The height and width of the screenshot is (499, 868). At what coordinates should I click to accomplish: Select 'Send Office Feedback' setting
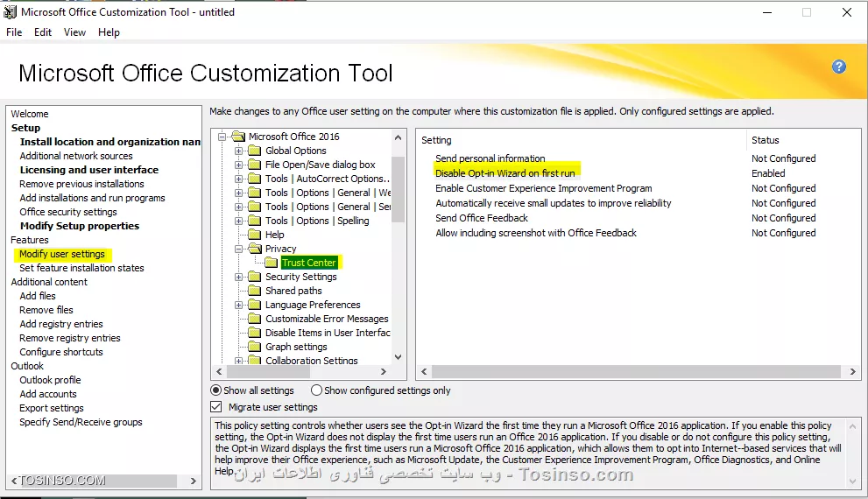coord(482,218)
